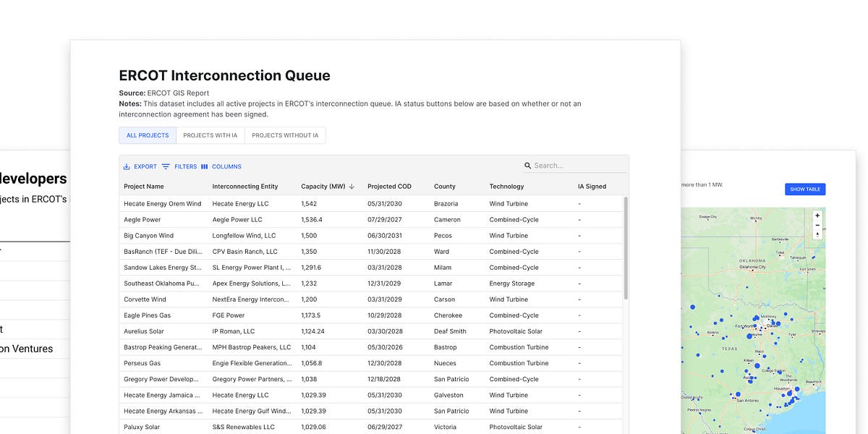Click the Deaf Smith county cell
This screenshot has height=434, width=868.
click(x=450, y=331)
